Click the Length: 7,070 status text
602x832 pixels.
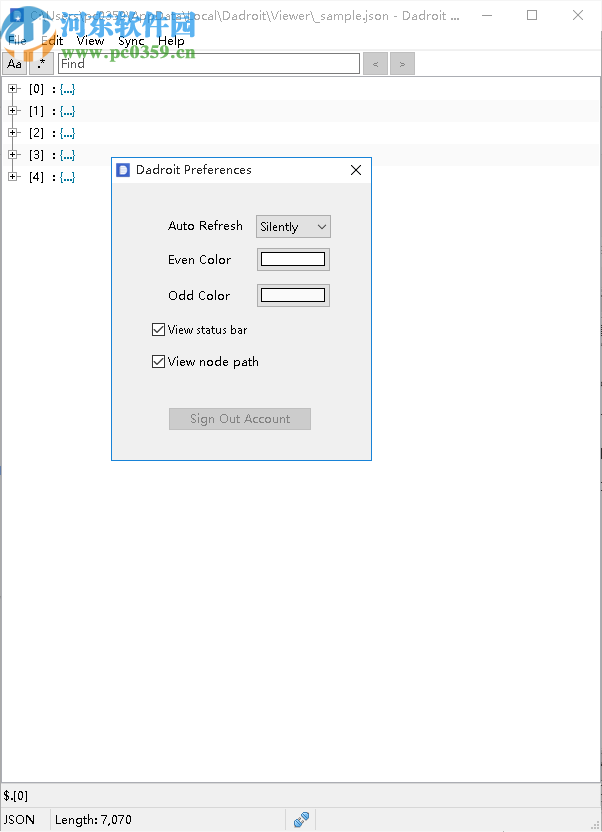pyautogui.click(x=93, y=820)
